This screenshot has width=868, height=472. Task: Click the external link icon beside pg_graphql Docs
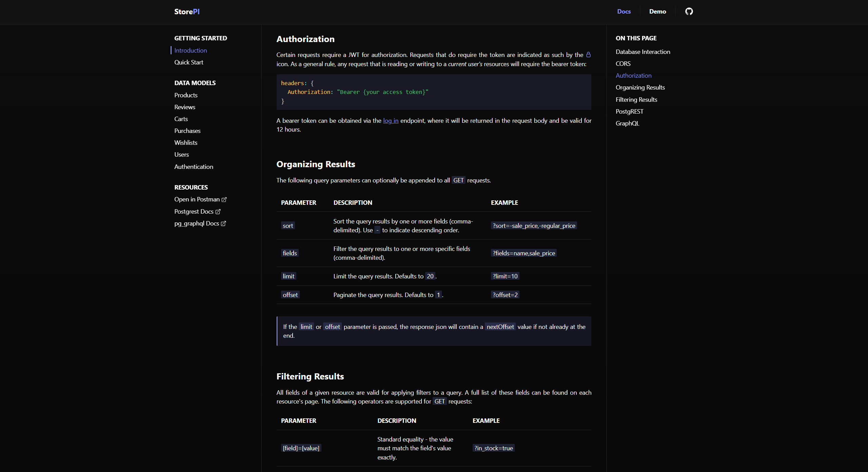tap(224, 223)
